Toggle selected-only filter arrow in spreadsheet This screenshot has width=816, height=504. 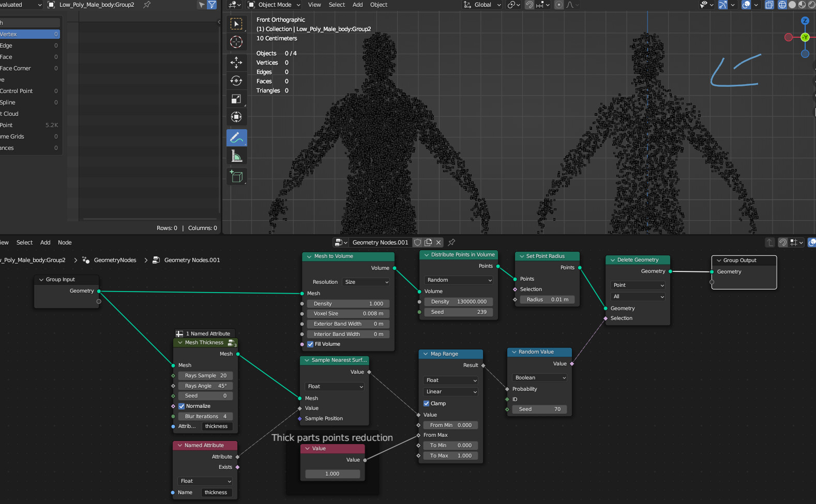coord(202,5)
